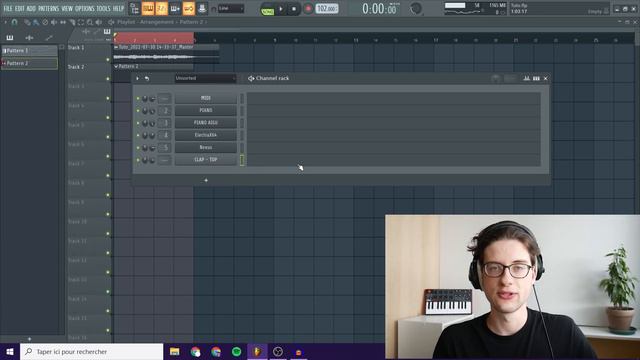Select the Playlist paint brush tool
640x360 pixels.
[x=36, y=22]
